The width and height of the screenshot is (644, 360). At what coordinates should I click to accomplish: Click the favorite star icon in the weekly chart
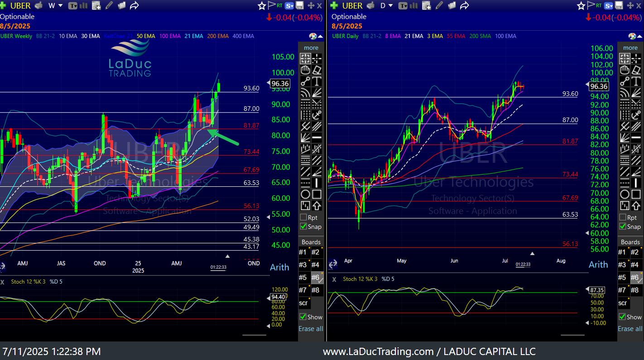click(x=262, y=5)
